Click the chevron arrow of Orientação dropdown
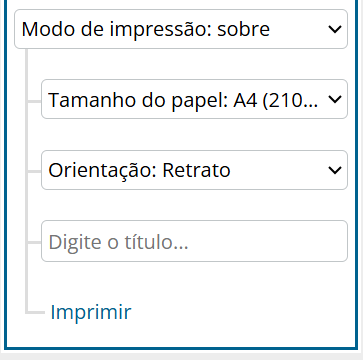 pos(335,170)
